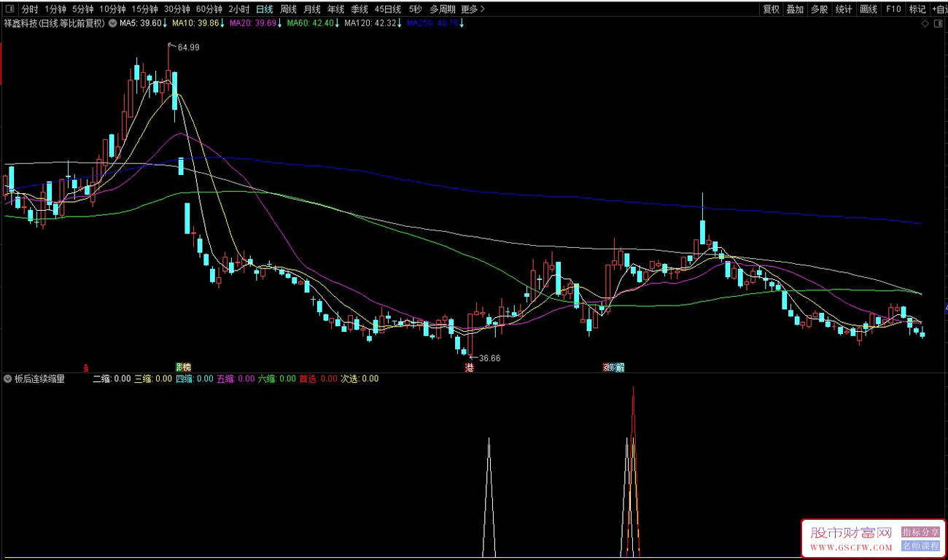Switch to 分时 chart tab
The image size is (948, 560).
point(30,9)
